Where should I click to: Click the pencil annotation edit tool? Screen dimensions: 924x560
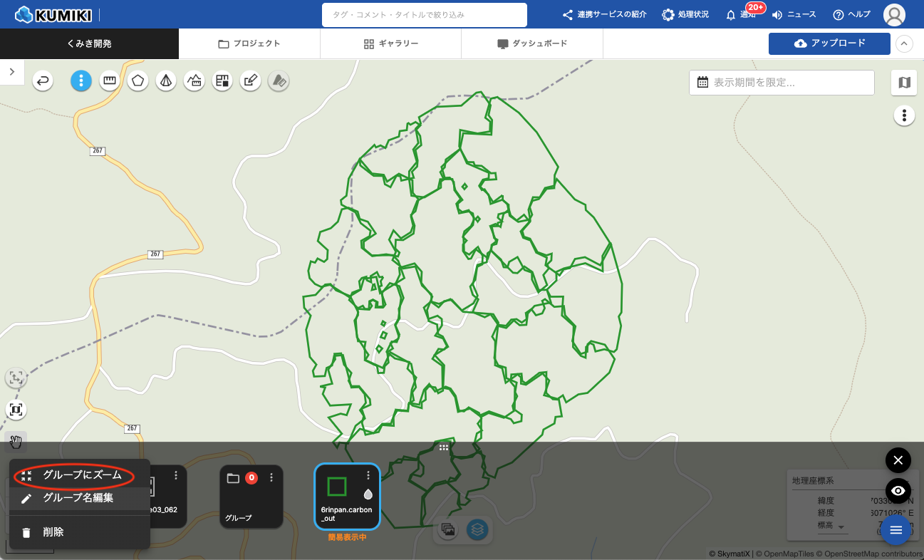[x=250, y=81]
